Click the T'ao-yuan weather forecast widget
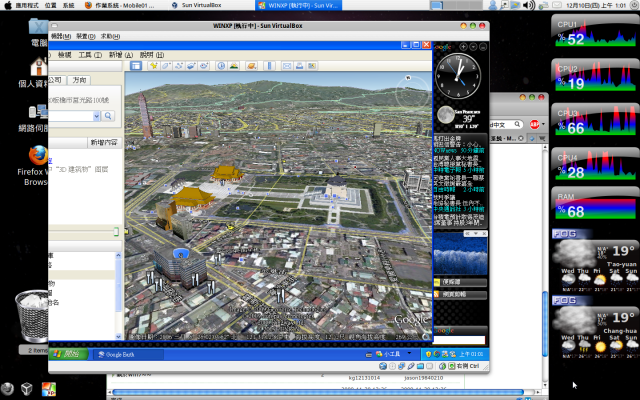The height and width of the screenshot is (400, 640). [x=596, y=261]
